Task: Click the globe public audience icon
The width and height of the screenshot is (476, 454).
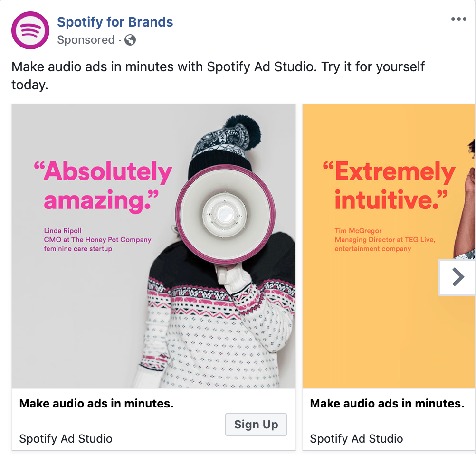Action: pyautogui.click(x=130, y=40)
